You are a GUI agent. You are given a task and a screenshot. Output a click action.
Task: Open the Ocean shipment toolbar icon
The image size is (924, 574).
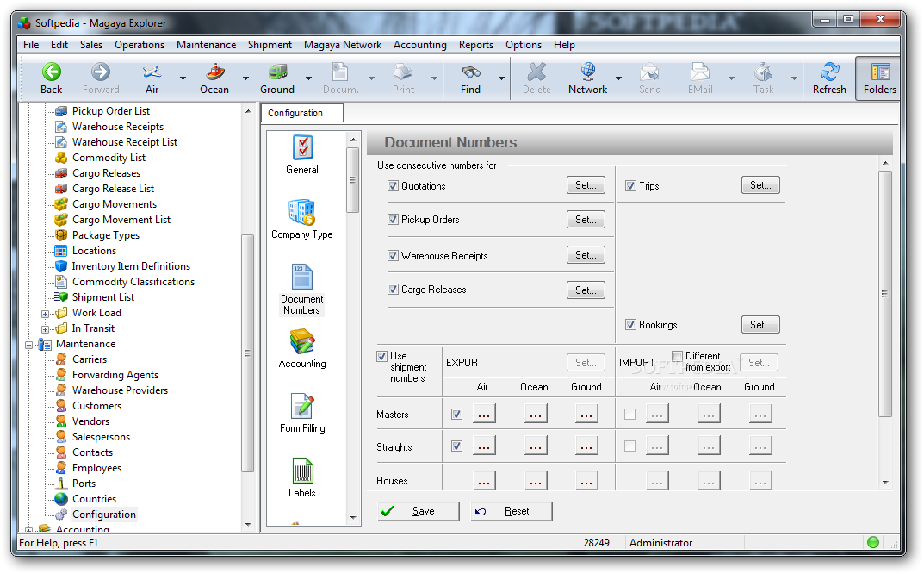pyautogui.click(x=214, y=72)
